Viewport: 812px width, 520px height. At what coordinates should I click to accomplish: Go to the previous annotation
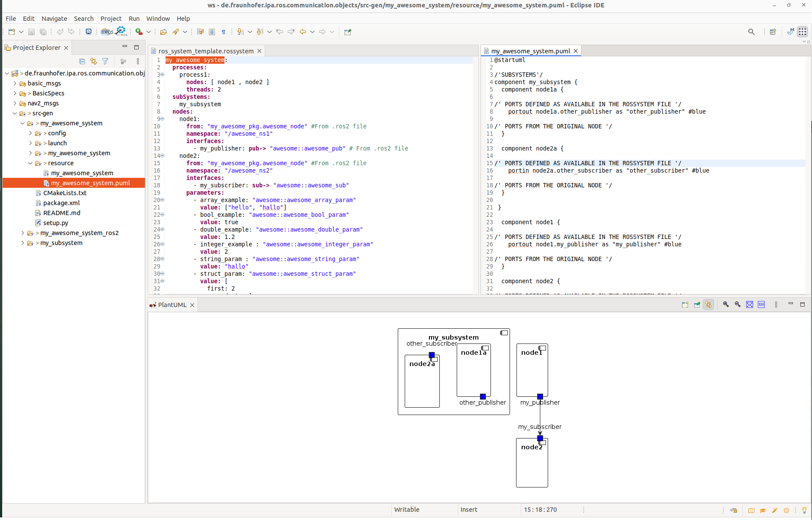coord(260,32)
